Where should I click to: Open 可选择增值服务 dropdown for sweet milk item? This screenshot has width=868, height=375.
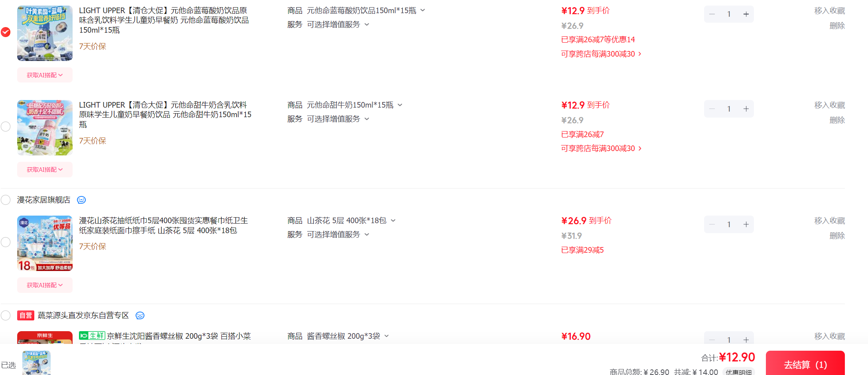point(367,119)
